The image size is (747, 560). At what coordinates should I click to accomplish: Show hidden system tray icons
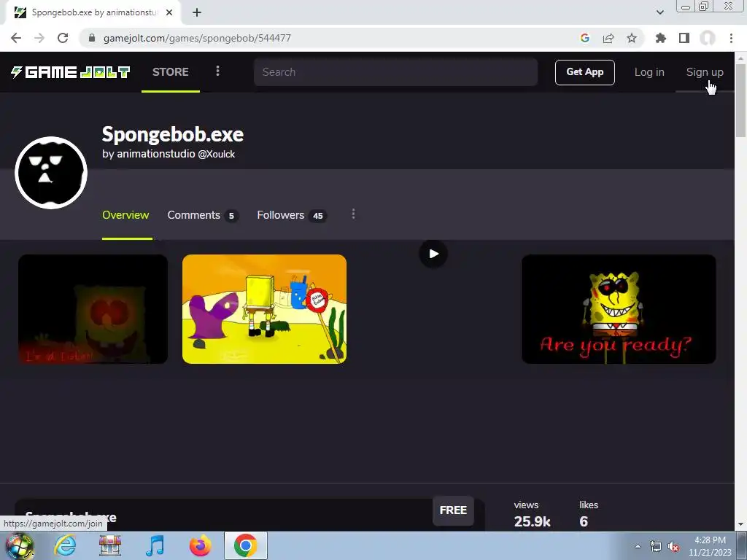coord(638,546)
